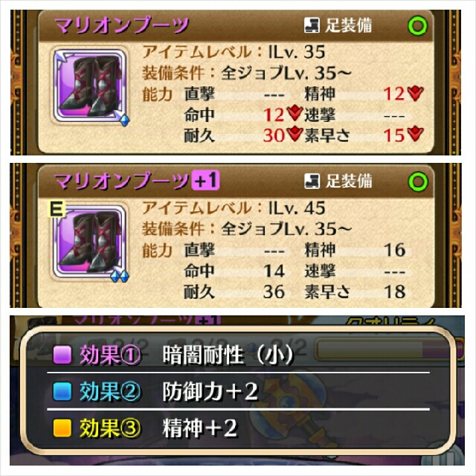Click the green circle on the top card
Viewport: 476px width, 476px height.
pos(417,26)
